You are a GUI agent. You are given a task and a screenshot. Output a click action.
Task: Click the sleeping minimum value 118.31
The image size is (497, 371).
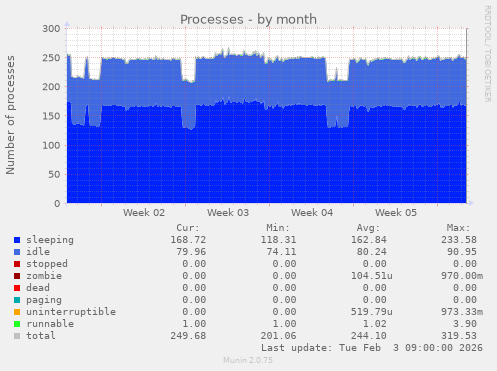(278, 240)
